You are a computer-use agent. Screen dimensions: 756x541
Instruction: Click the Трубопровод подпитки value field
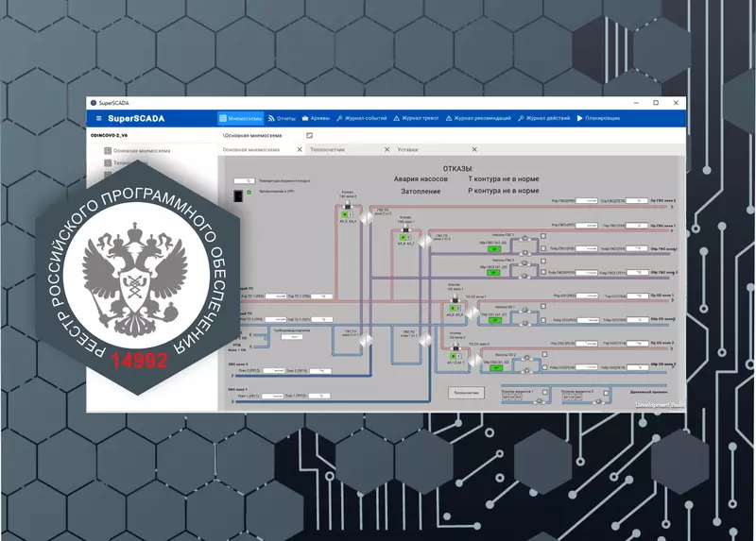tap(291, 337)
